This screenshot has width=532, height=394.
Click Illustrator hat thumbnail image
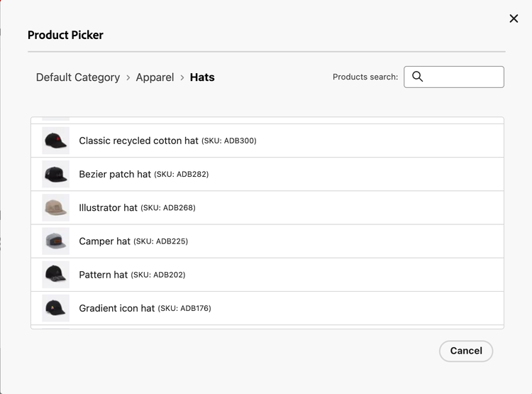[55, 207]
